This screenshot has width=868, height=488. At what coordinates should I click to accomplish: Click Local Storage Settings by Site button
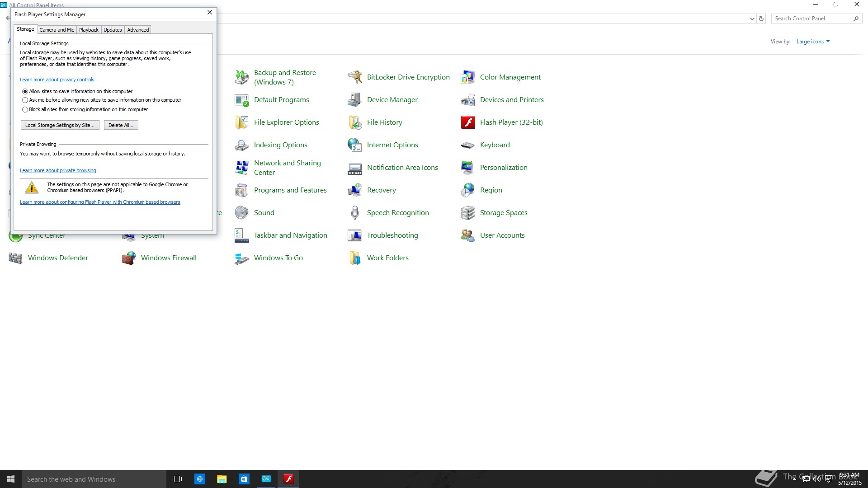click(60, 125)
